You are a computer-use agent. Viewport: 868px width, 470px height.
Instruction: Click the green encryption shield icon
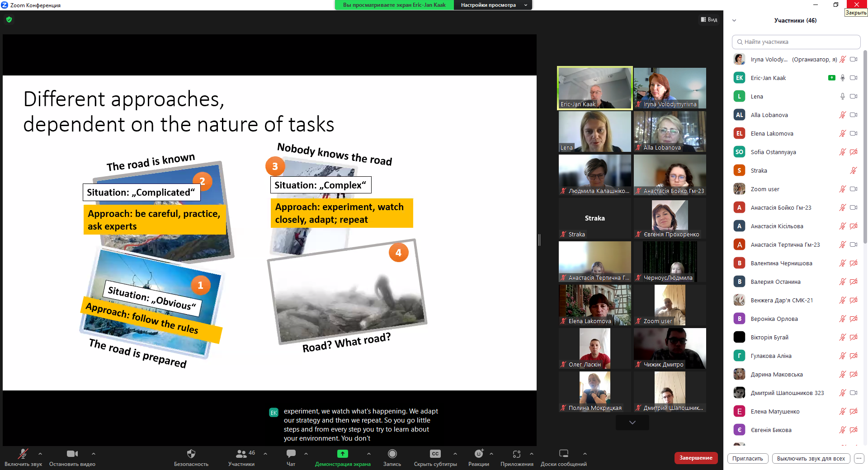pos(9,19)
